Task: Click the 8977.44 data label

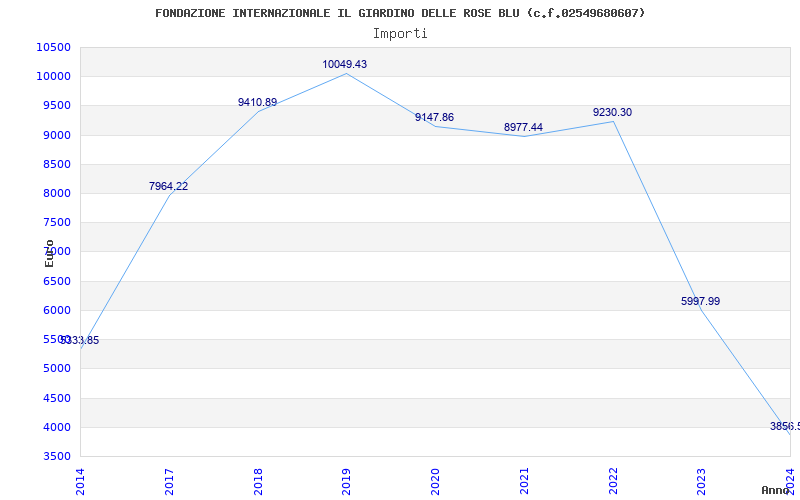Action: [x=523, y=127]
